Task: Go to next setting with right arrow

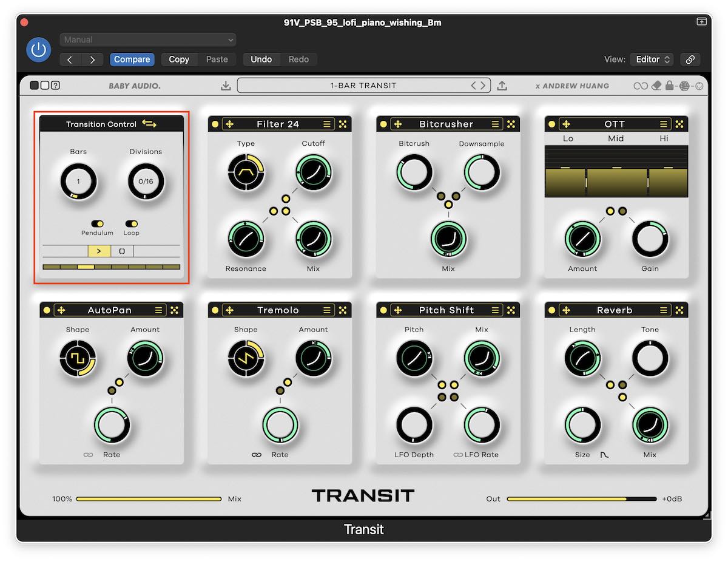Action: coord(92,59)
